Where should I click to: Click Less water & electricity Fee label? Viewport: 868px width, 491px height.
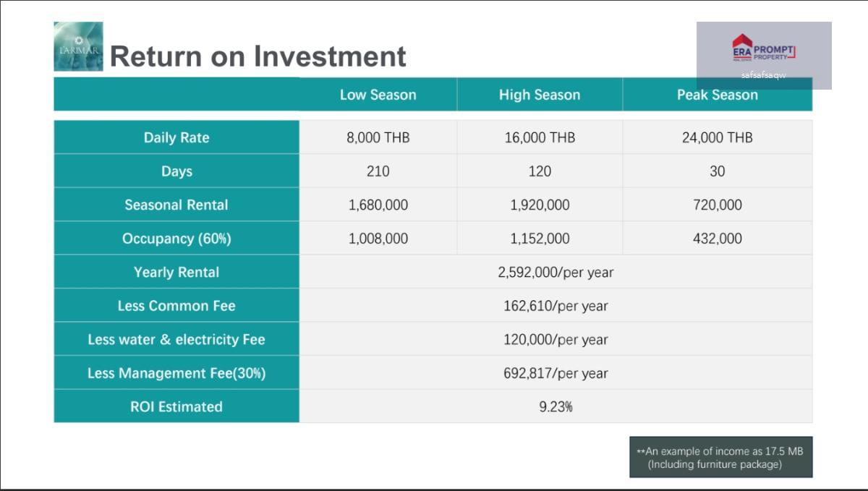[176, 339]
